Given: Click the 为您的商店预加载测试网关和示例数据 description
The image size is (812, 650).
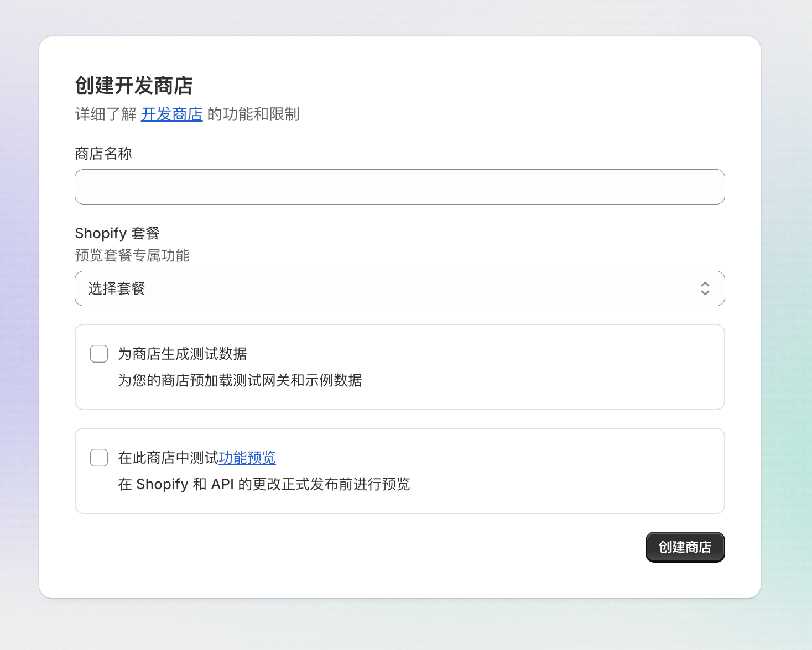Looking at the screenshot, I should (240, 380).
